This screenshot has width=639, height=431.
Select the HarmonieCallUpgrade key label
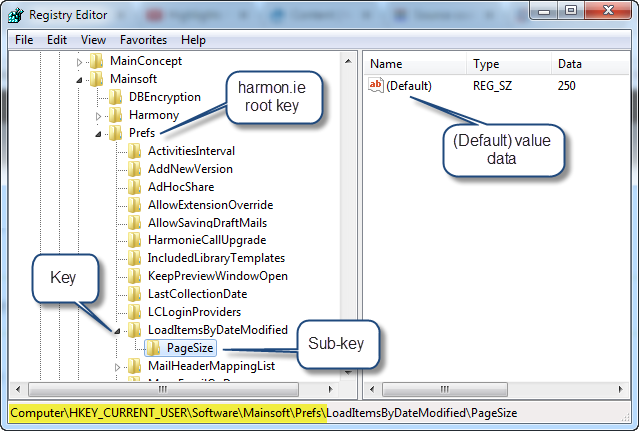pyautogui.click(x=207, y=240)
